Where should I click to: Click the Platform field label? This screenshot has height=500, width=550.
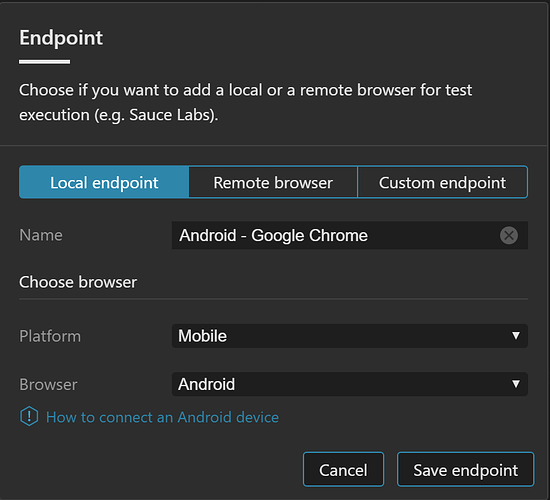[x=50, y=336]
